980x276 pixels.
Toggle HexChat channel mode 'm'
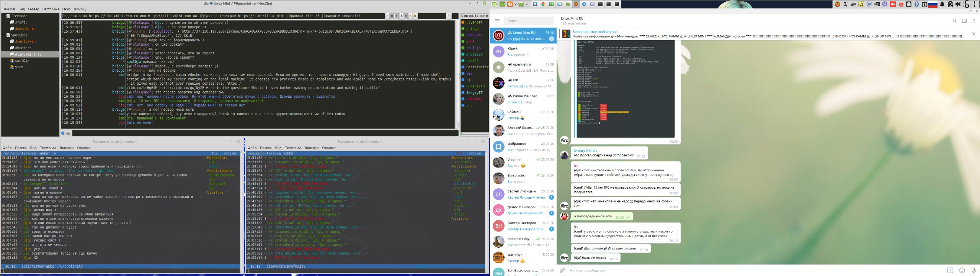406,16
